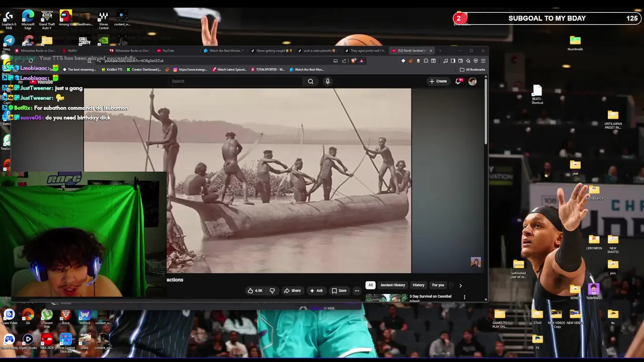644x362 pixels.
Task: Open a new browser tab
Action: (x=440, y=50)
